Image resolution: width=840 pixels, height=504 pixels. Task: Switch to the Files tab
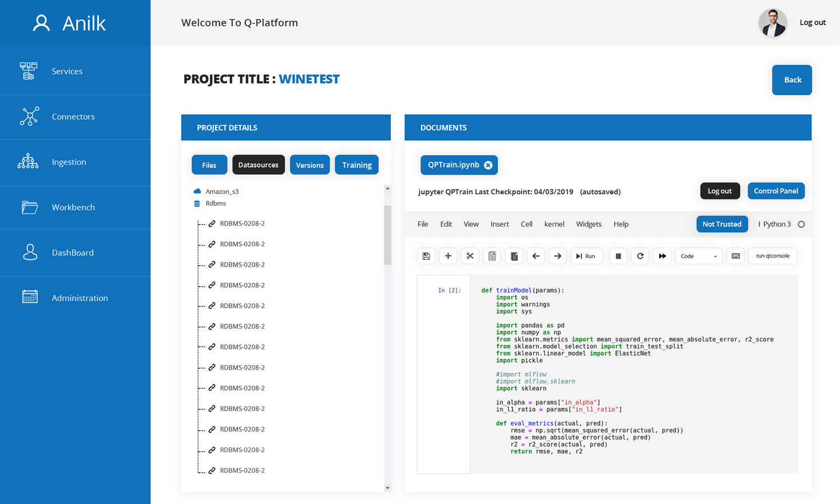click(x=209, y=165)
